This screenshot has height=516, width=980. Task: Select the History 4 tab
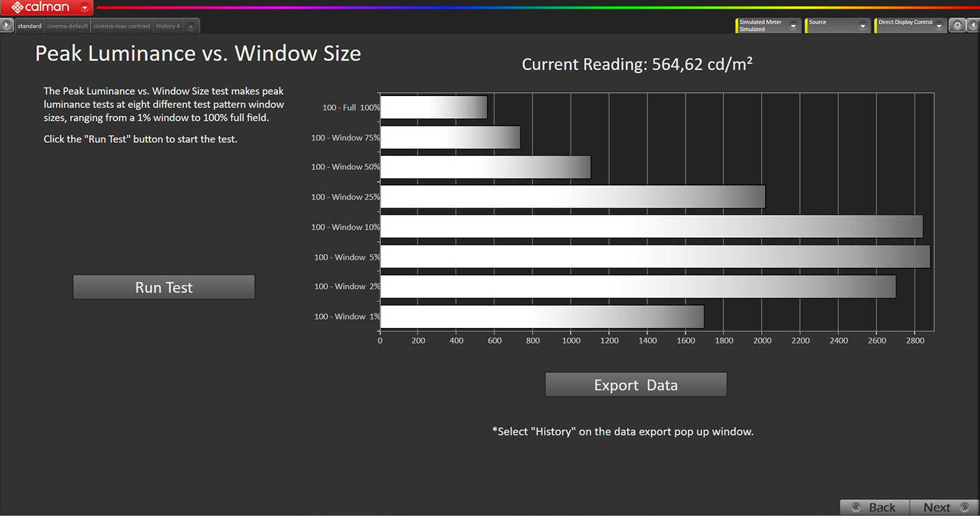pos(168,26)
